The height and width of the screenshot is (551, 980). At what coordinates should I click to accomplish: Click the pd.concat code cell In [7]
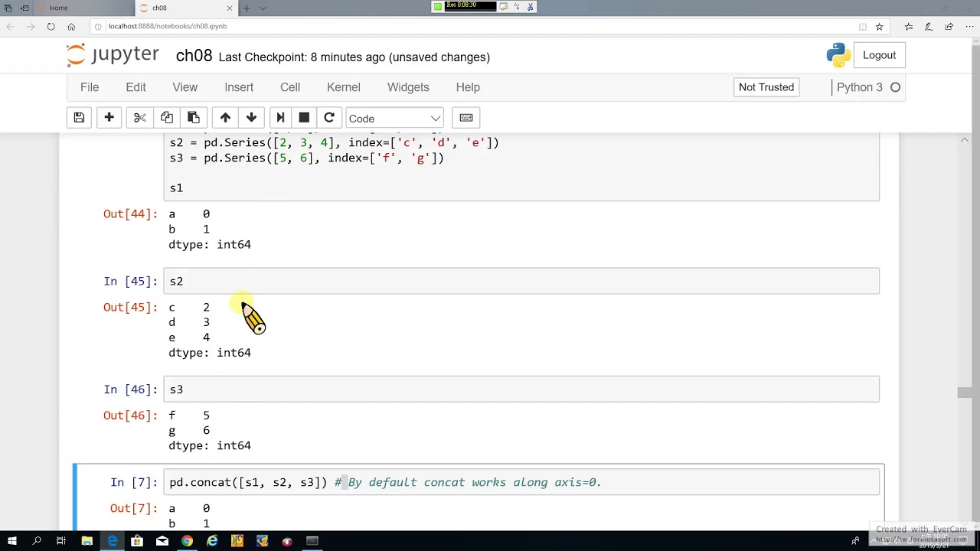[x=521, y=482]
